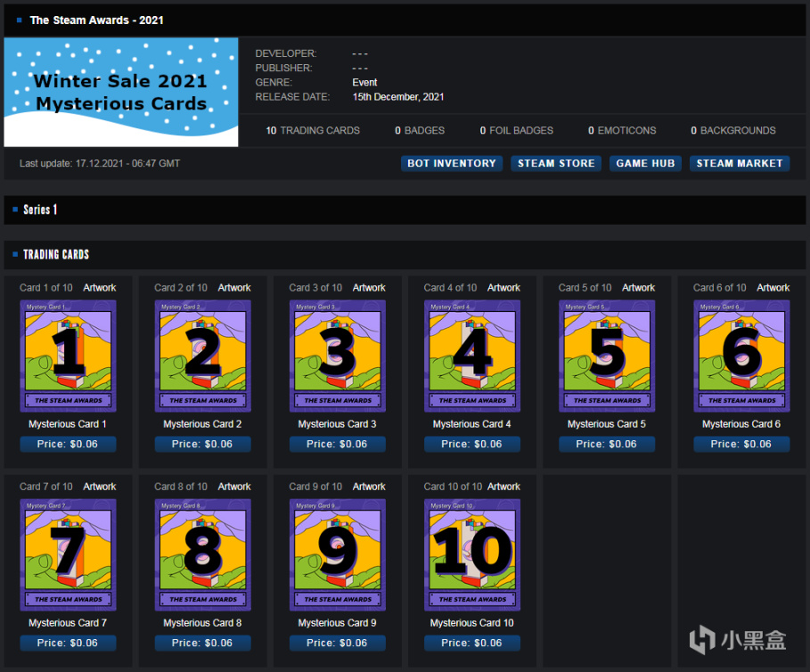This screenshot has width=810, height=672.
Task: View Artwork link for Card 3 of 10
Action: click(369, 288)
